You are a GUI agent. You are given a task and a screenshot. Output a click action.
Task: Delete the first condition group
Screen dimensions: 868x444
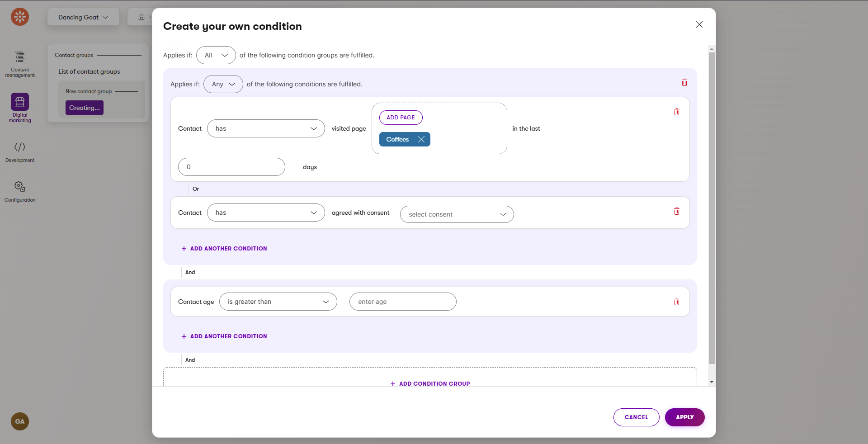684,82
